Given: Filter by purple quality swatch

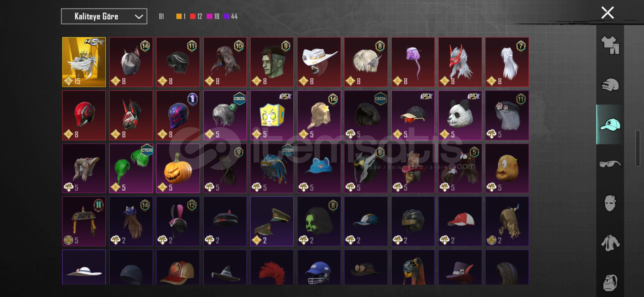Looking at the screenshot, I should click(x=227, y=16).
